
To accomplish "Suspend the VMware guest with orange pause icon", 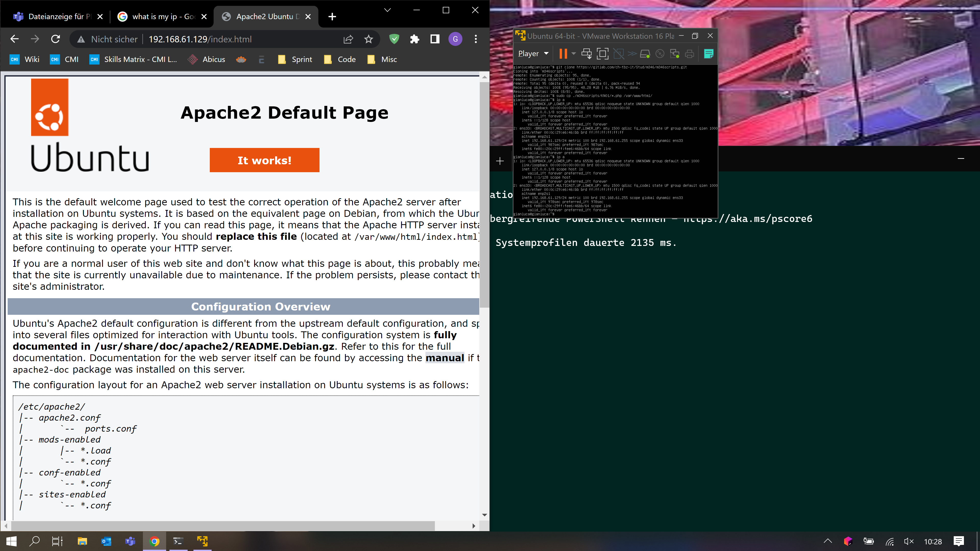I will 563,54.
